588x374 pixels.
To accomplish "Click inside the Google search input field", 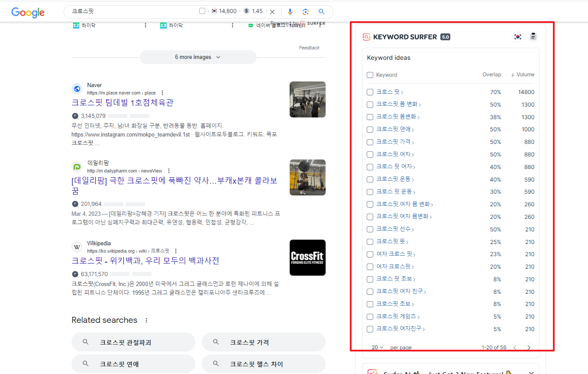I will tap(130, 12).
